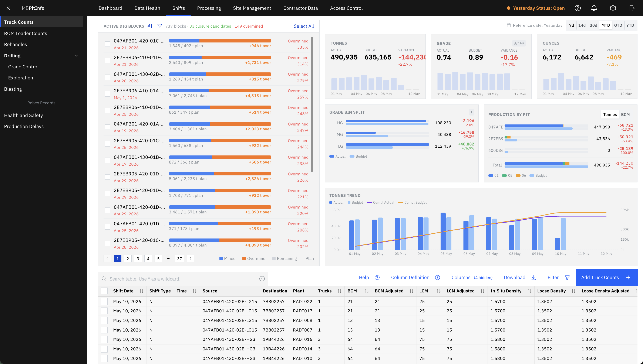The height and width of the screenshot is (364, 643).
Task: Click the help question mark icon in header
Action: tap(578, 8)
